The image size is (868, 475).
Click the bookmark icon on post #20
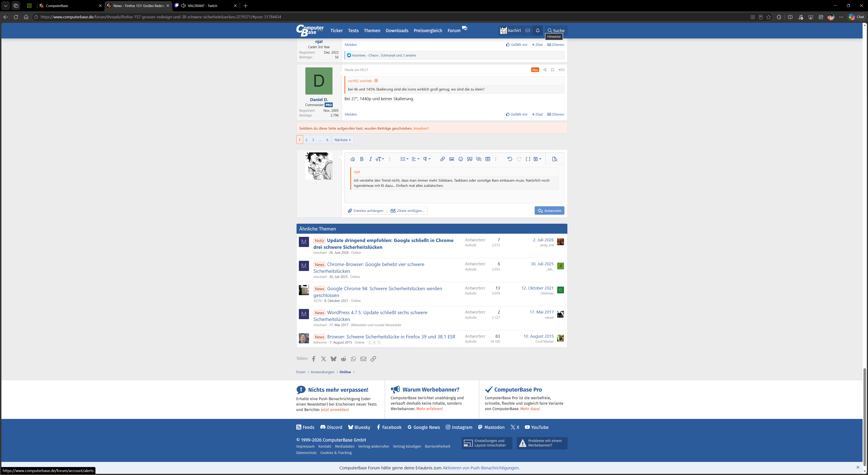click(x=553, y=70)
